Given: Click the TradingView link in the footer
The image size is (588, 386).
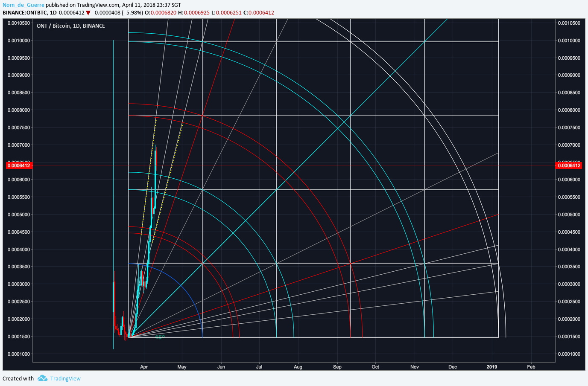Looking at the screenshot, I should coord(65,378).
